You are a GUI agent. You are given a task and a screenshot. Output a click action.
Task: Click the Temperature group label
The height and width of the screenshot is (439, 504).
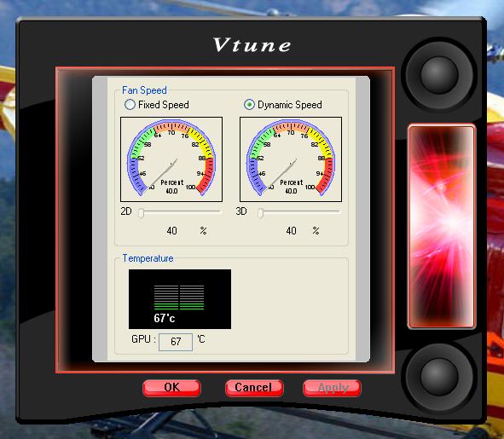(148, 258)
